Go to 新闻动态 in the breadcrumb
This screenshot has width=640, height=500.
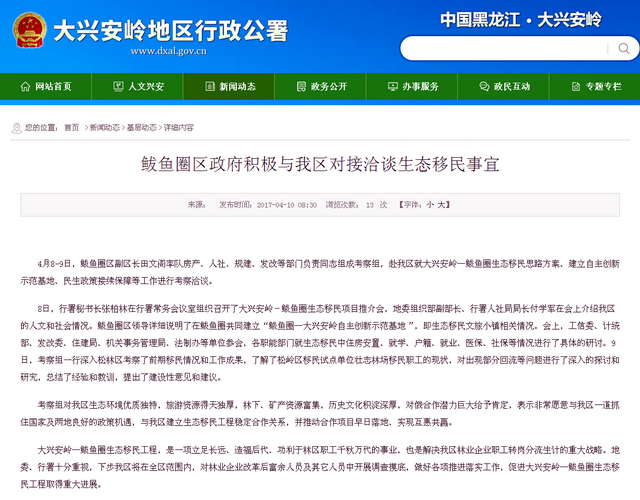105,128
